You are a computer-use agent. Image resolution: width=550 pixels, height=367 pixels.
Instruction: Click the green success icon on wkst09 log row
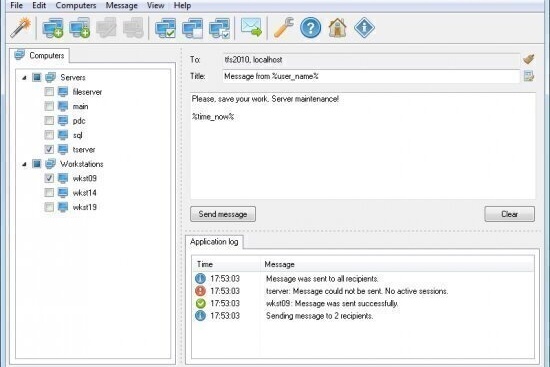point(200,303)
